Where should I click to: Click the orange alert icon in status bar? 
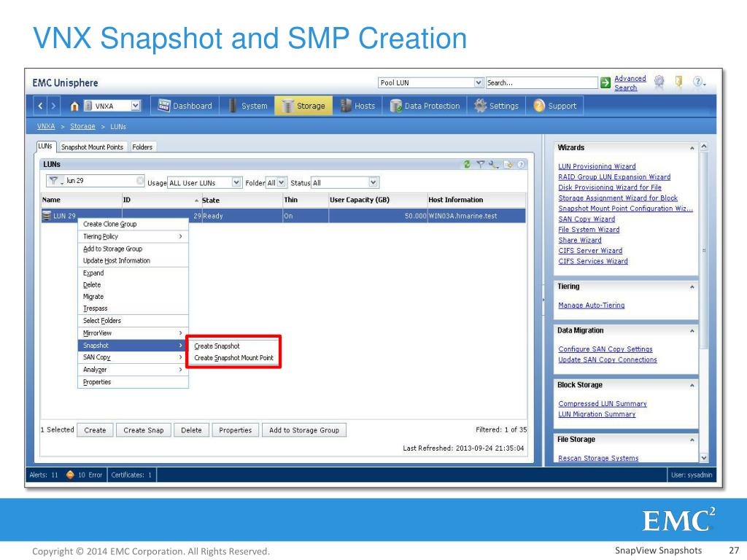point(70,475)
